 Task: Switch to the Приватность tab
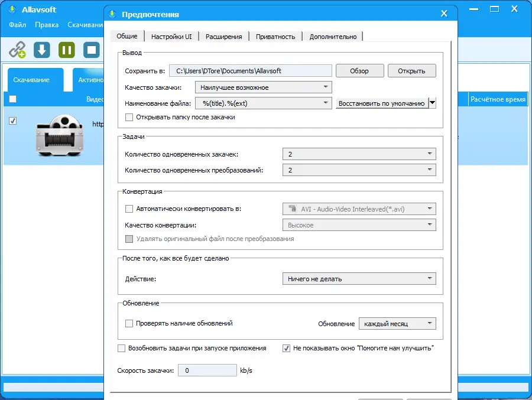click(276, 36)
